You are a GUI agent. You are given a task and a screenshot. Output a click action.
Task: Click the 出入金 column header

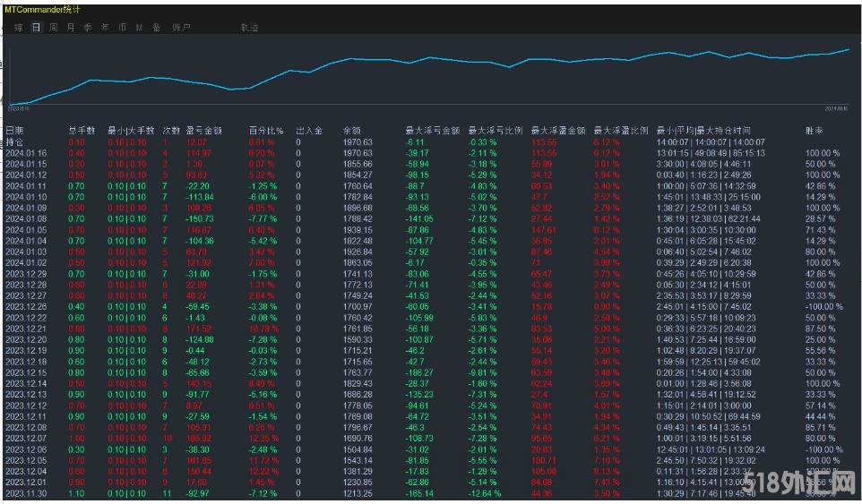309,131
